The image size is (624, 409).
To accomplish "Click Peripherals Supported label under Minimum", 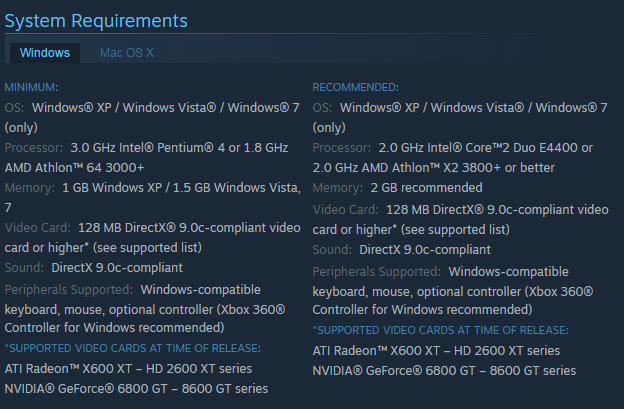I will [x=69, y=290].
